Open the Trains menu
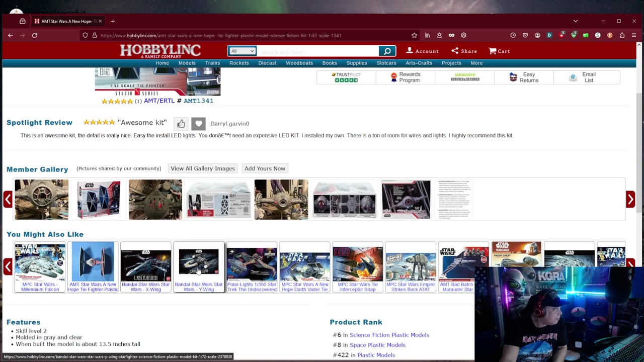The image size is (644, 362). 212,63
